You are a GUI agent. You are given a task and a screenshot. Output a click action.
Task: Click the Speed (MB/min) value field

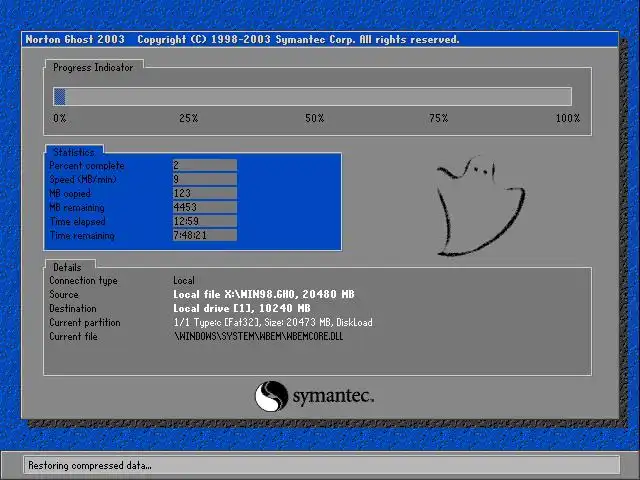[204, 179]
